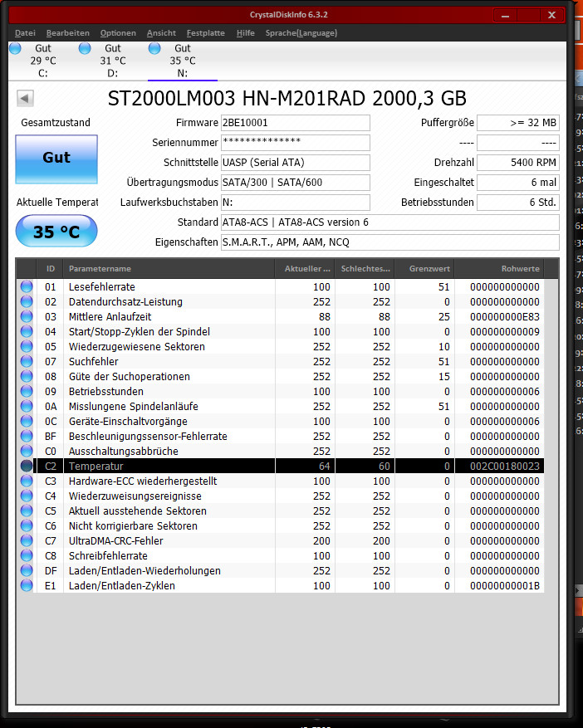Click the Betriebsstunden value 6 Std.
The width and height of the screenshot is (583, 728).
tap(518, 203)
